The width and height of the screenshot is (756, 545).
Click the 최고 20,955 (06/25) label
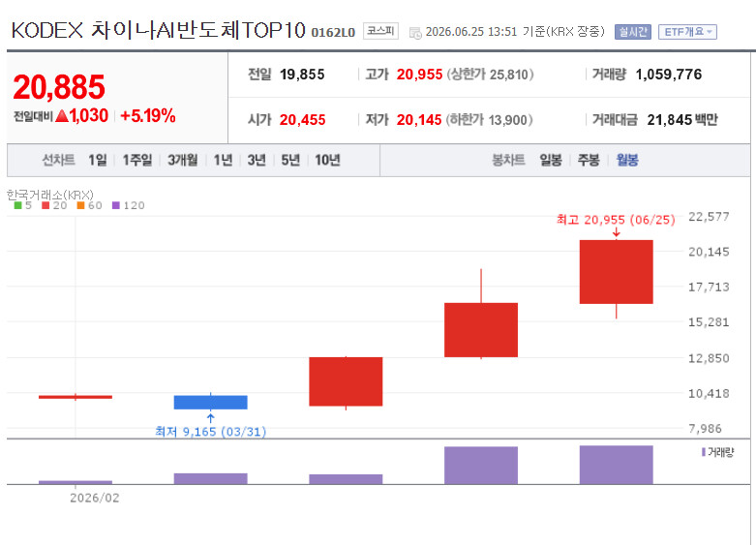pyautogui.click(x=616, y=220)
